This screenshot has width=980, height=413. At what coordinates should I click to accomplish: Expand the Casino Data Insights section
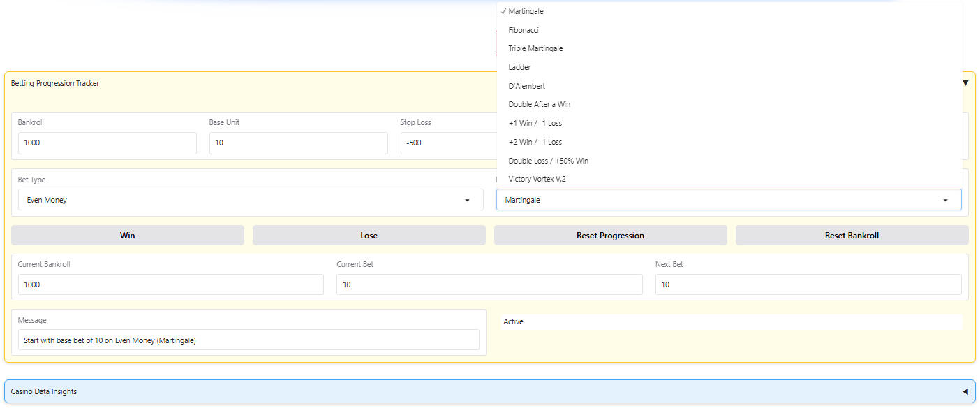pyautogui.click(x=965, y=391)
